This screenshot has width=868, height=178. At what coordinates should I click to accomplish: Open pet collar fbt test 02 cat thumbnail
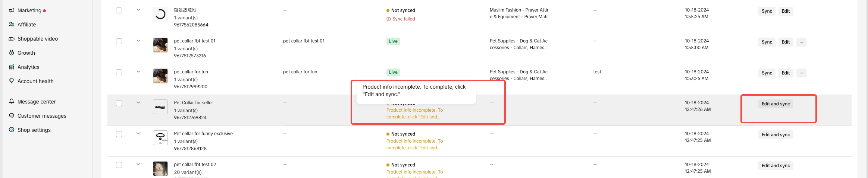coord(160,169)
